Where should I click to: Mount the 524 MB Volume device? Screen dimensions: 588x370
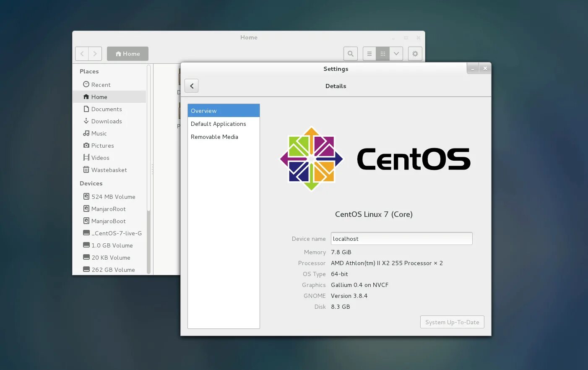109,197
